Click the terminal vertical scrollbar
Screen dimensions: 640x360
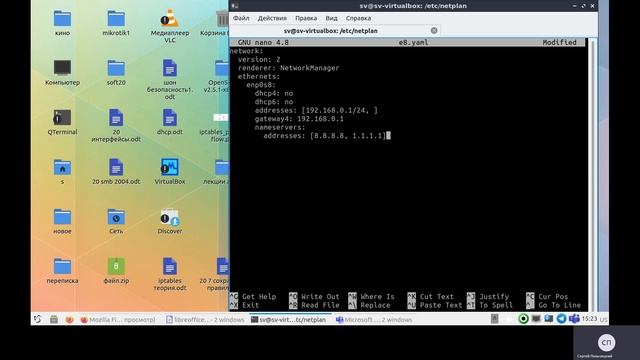(x=592, y=175)
